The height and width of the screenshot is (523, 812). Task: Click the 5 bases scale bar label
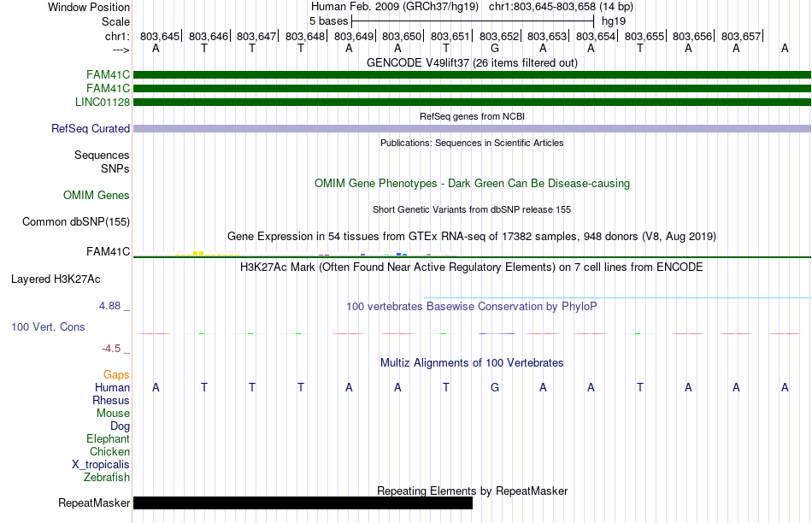pyautogui.click(x=329, y=21)
